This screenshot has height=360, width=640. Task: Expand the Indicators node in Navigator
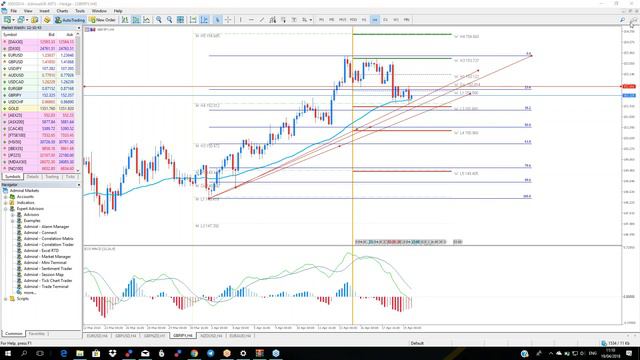[x=6, y=202]
